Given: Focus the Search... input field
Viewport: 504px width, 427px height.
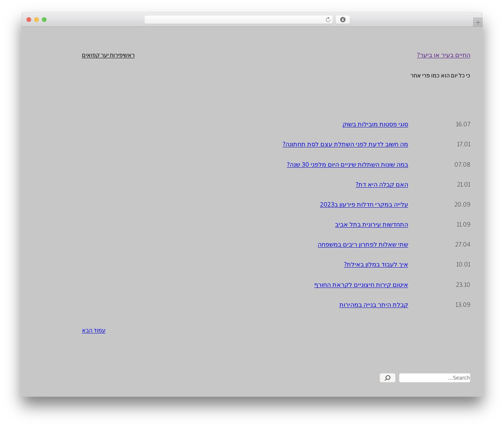Looking at the screenshot, I should tap(435, 378).
